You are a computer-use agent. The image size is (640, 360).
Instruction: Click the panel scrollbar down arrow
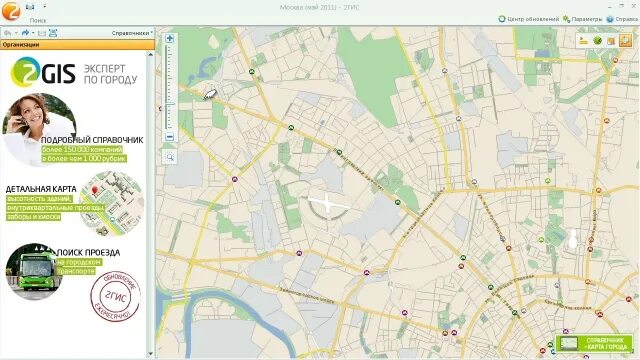(150, 354)
